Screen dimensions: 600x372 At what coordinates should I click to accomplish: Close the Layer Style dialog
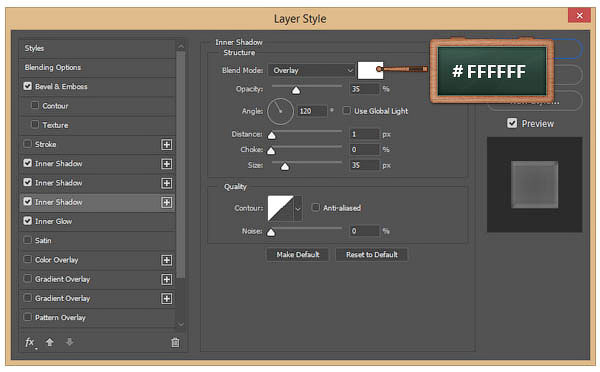coord(579,15)
